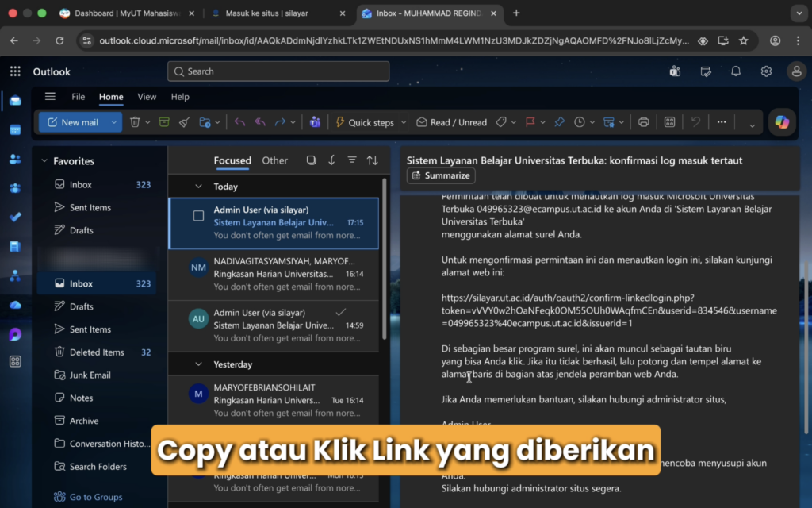
Task: Toggle Read / Unread for the message
Action: tap(452, 121)
